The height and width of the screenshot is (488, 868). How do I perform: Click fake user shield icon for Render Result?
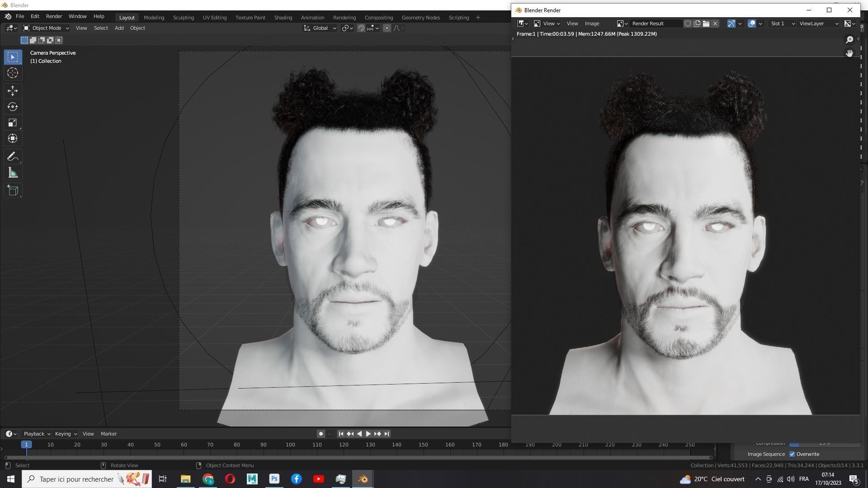pyautogui.click(x=688, y=23)
